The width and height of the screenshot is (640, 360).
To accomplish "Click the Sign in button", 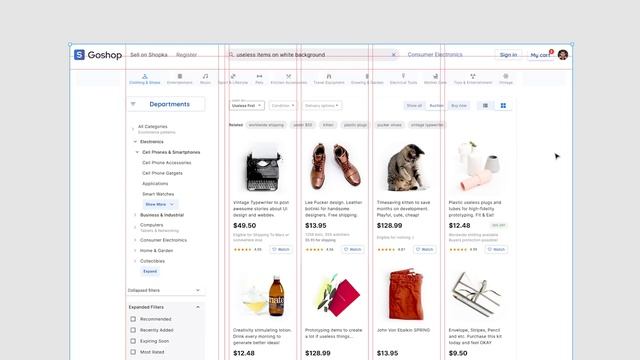I will pyautogui.click(x=509, y=55).
